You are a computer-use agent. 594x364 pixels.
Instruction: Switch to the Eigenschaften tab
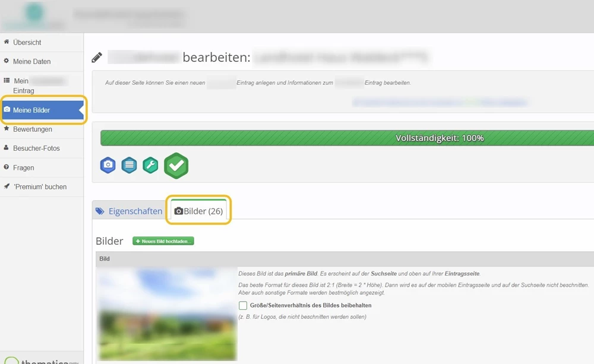coord(134,210)
